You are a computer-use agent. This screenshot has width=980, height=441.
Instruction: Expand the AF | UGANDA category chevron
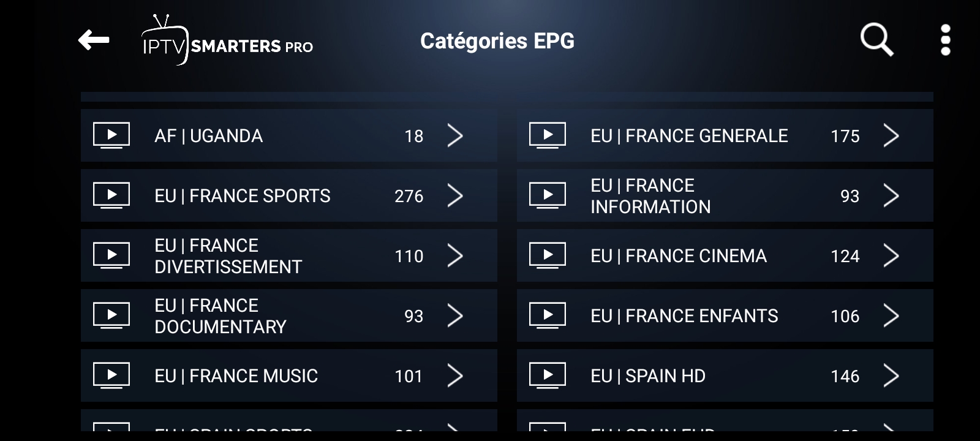tap(456, 135)
